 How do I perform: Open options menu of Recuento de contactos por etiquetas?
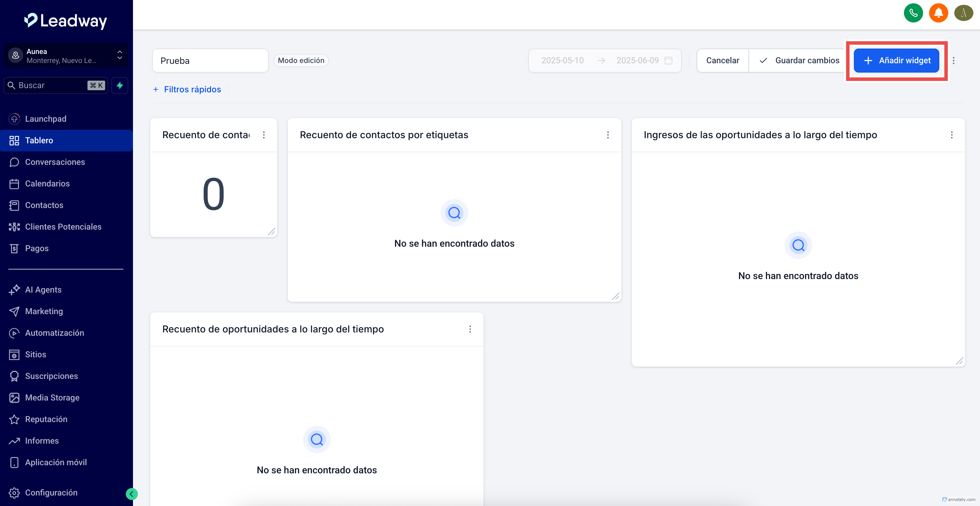pyautogui.click(x=608, y=135)
